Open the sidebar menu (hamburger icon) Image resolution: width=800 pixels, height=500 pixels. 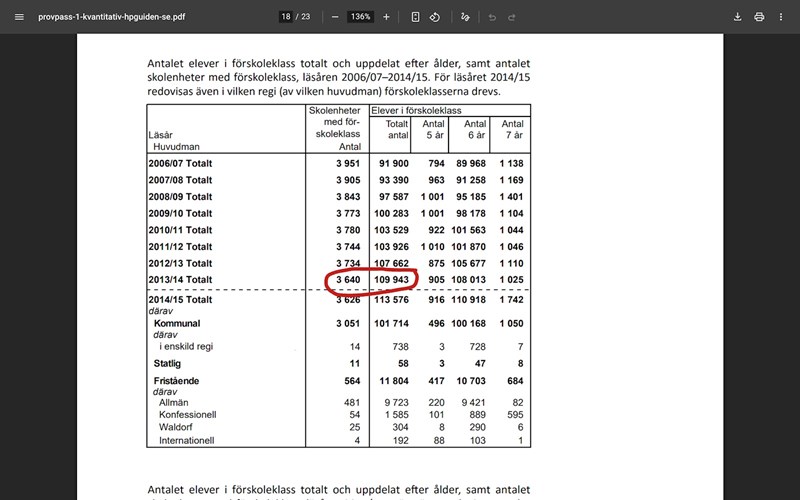(x=18, y=17)
